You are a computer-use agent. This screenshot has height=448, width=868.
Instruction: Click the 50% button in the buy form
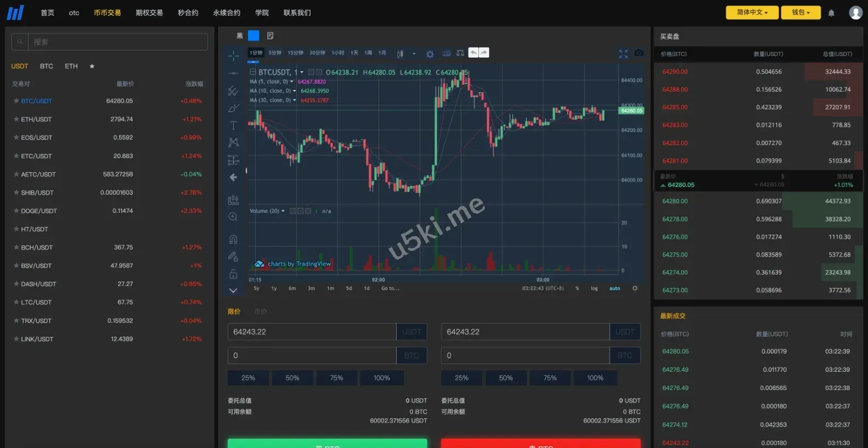pyautogui.click(x=292, y=378)
